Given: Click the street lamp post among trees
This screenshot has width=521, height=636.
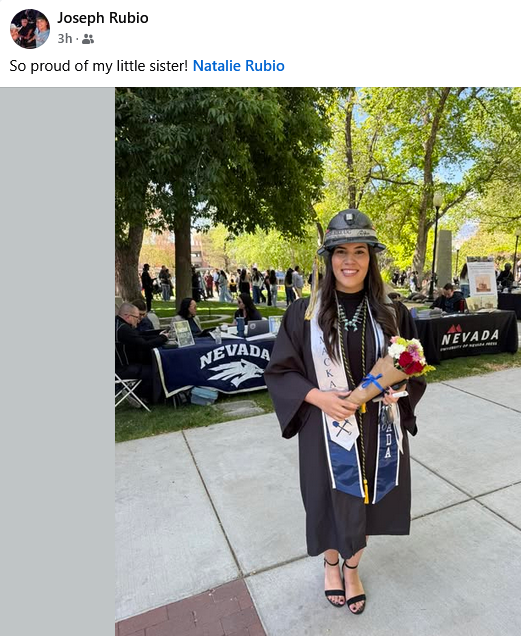Looking at the screenshot, I should 435,245.
